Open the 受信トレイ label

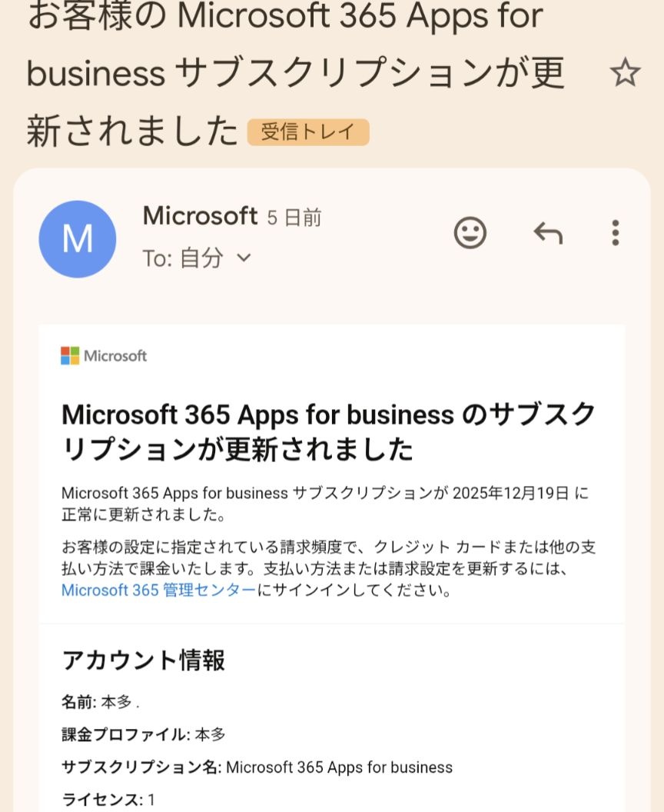(x=308, y=132)
